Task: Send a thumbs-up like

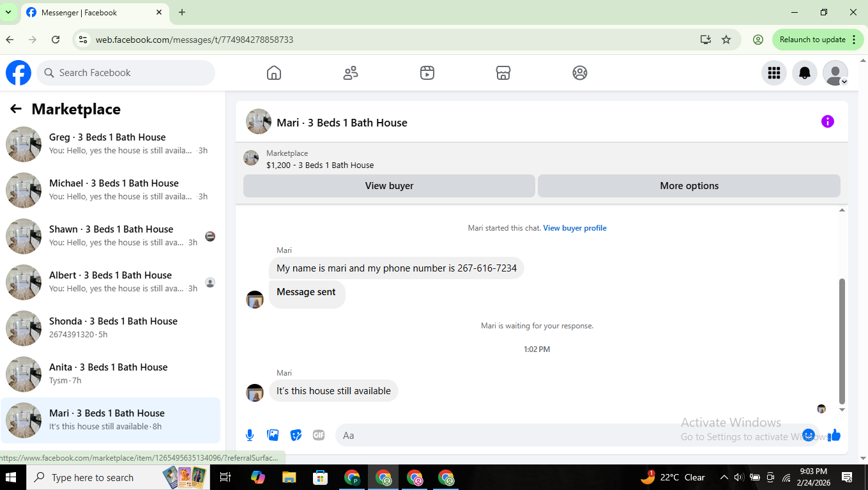Action: 834,435
